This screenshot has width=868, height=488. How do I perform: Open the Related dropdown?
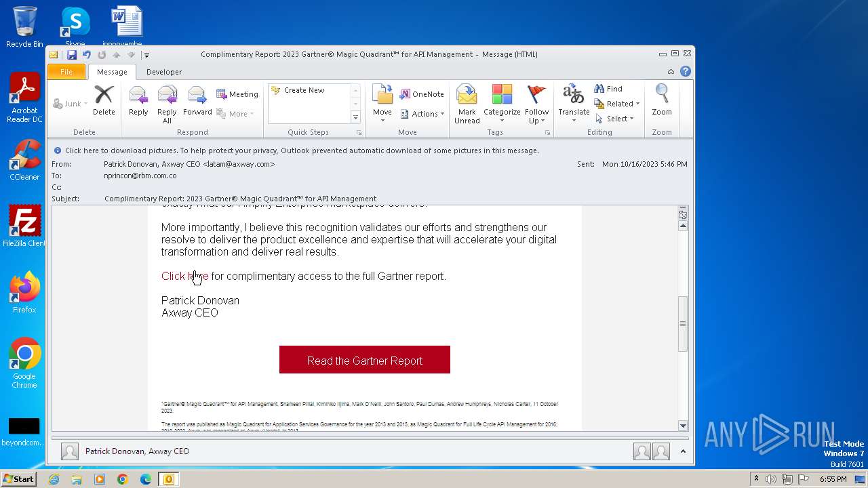point(617,104)
